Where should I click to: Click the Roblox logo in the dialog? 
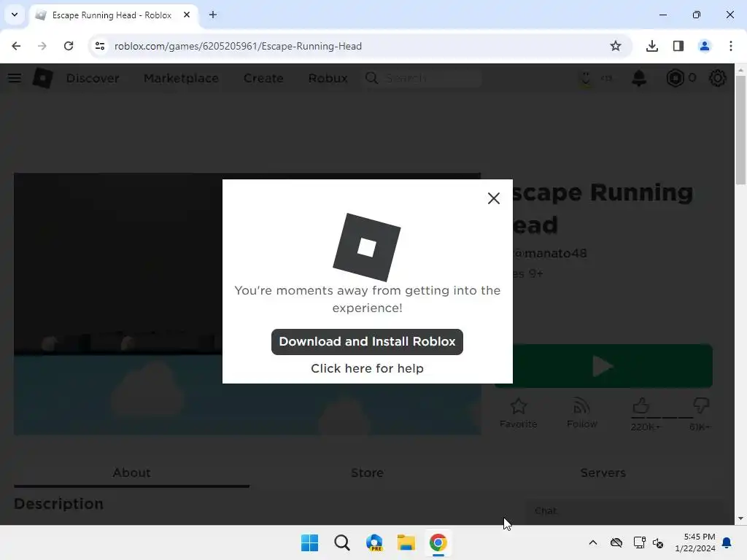tap(366, 247)
